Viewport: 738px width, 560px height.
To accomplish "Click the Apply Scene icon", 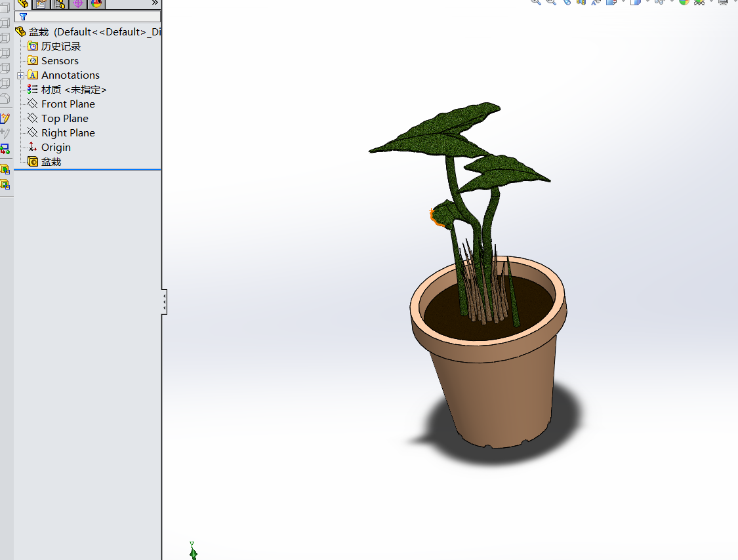I will 699,2.
